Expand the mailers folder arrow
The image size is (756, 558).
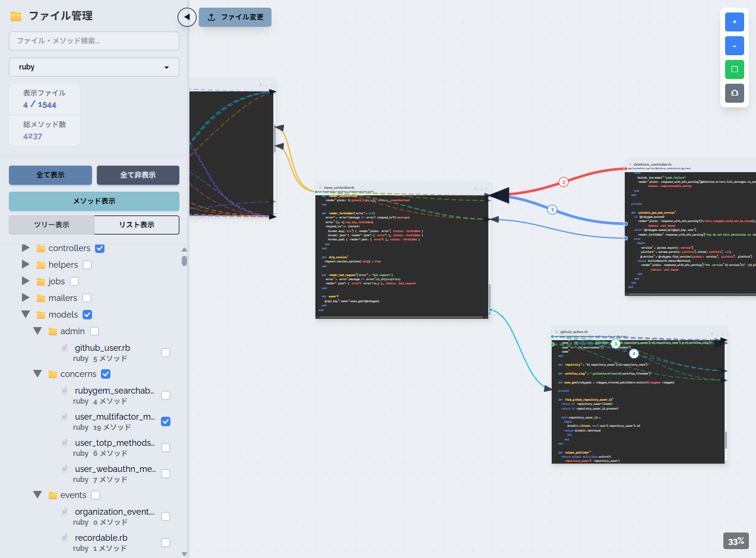[26, 297]
